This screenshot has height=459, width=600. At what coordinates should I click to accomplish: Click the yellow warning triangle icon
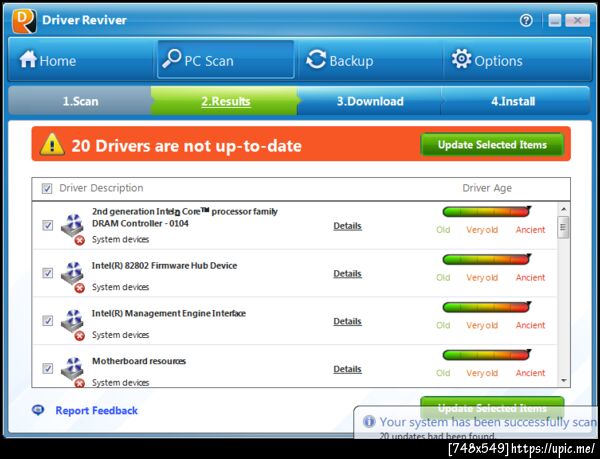tap(52, 144)
